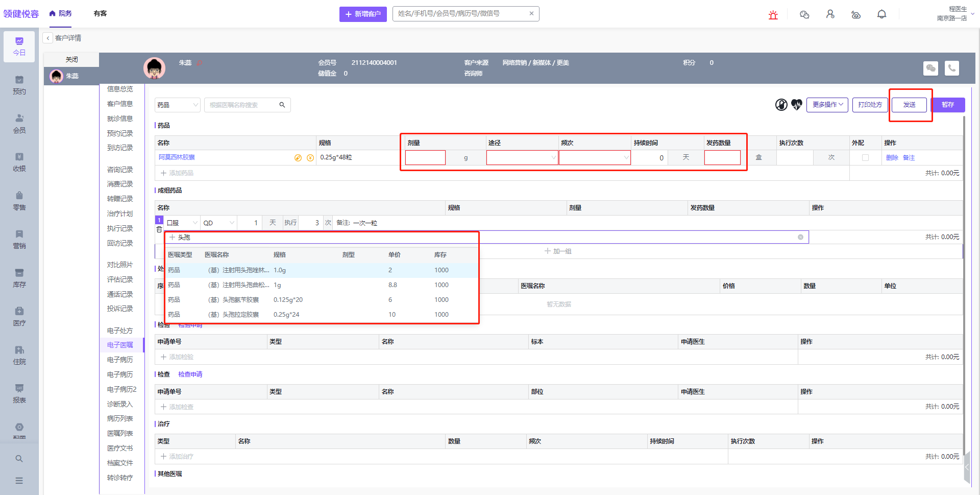Click the red alarm siren icon
Image resolution: width=980 pixels, height=495 pixels.
click(x=773, y=15)
